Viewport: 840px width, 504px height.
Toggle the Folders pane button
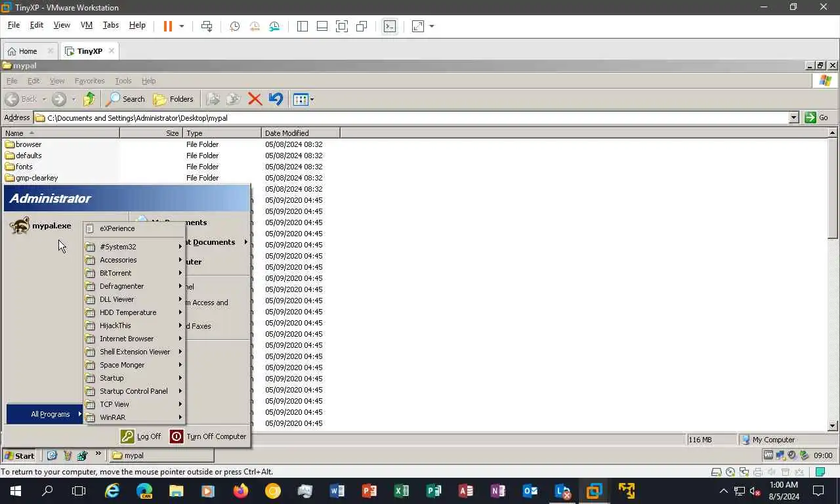coord(174,99)
